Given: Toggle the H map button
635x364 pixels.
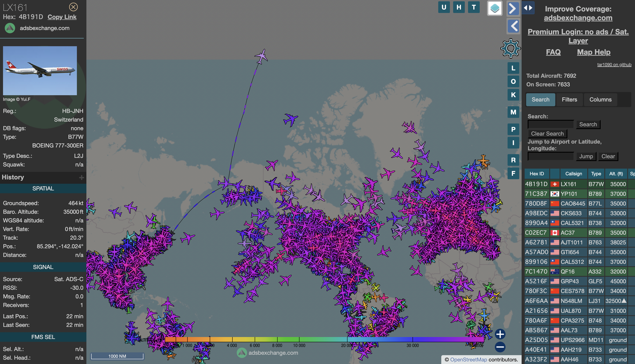Looking at the screenshot, I should (459, 7).
